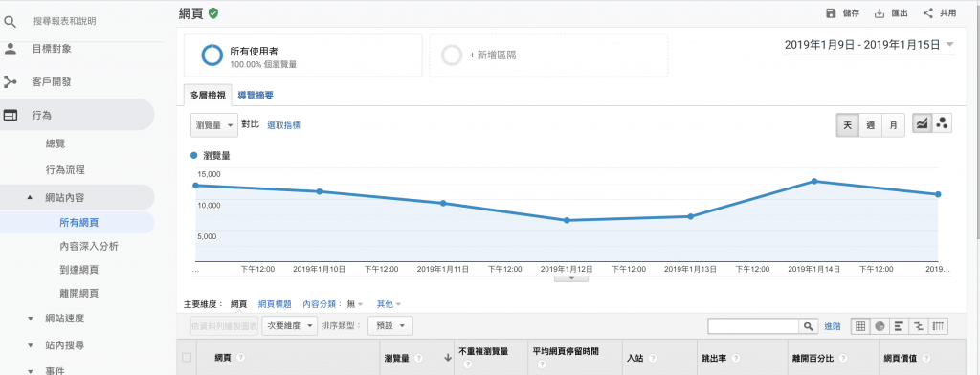The image size is (980, 375).
Task: Expand the 站內搜尋 section
Action: (30, 345)
